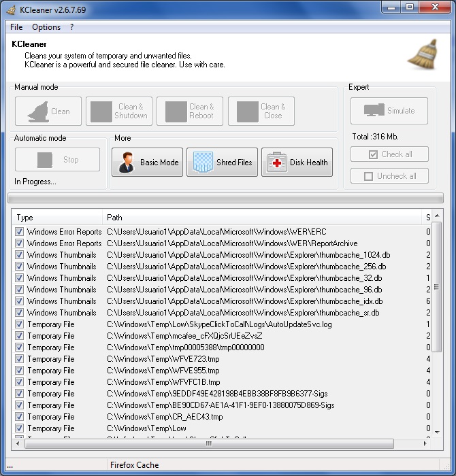Click the Clean button

coord(48,111)
